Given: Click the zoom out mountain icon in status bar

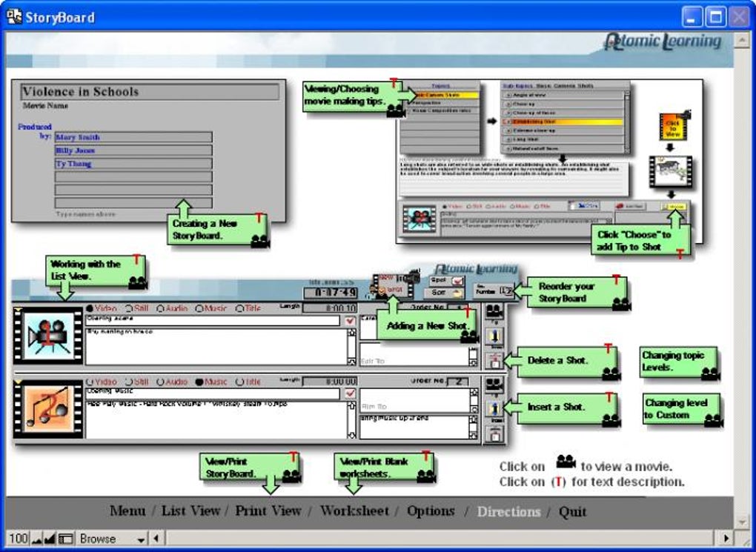Looking at the screenshot, I should click(37, 539).
